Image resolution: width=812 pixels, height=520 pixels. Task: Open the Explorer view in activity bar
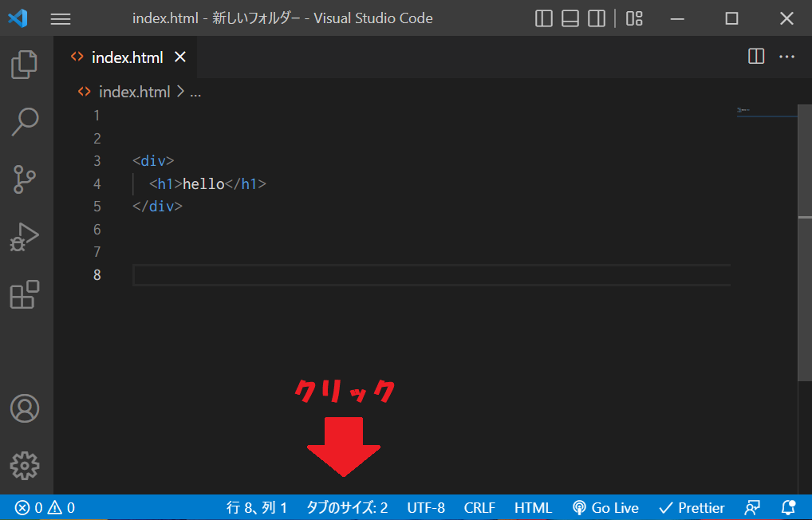25,65
